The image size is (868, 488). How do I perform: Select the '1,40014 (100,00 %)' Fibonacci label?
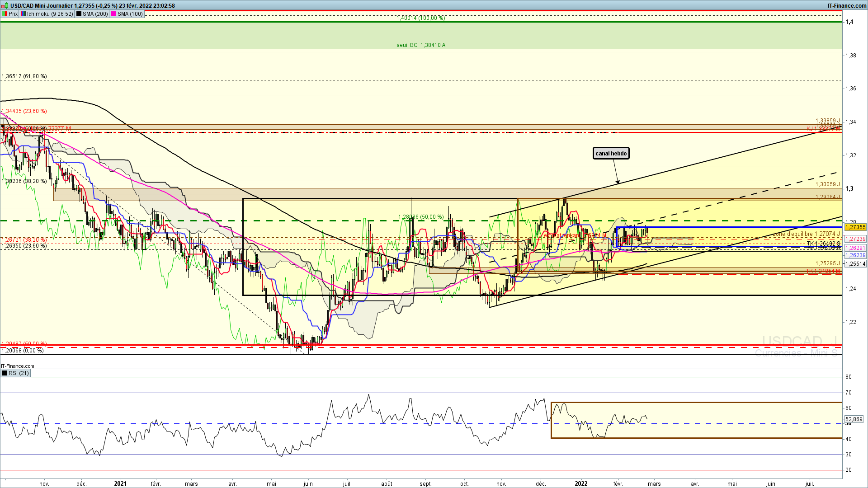(x=421, y=18)
